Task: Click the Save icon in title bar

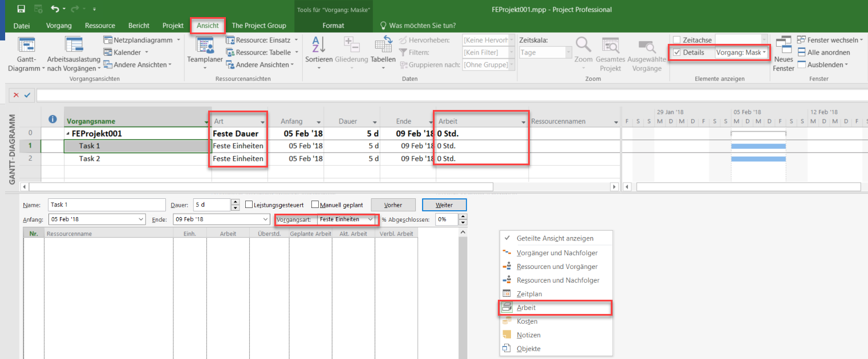Action: point(21,9)
